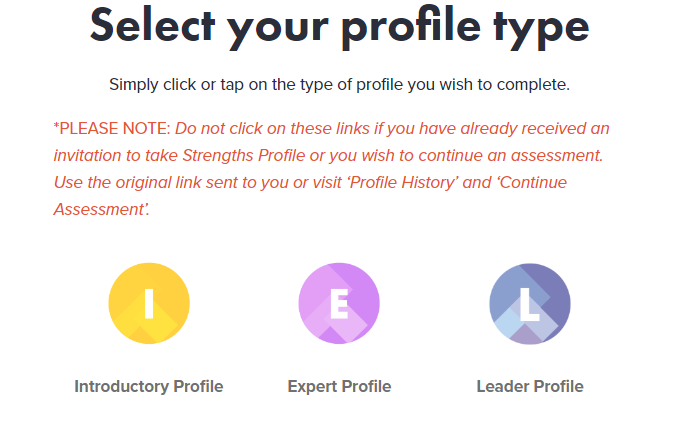Image resolution: width=676 pixels, height=434 pixels.
Task: Open the Expert Profile text link
Action: [x=339, y=386]
